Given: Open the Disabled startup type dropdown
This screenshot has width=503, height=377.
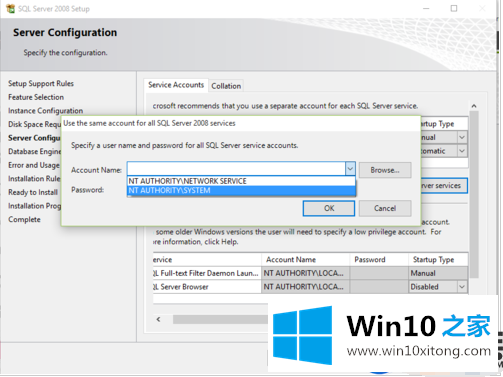Looking at the screenshot, I should (x=462, y=287).
